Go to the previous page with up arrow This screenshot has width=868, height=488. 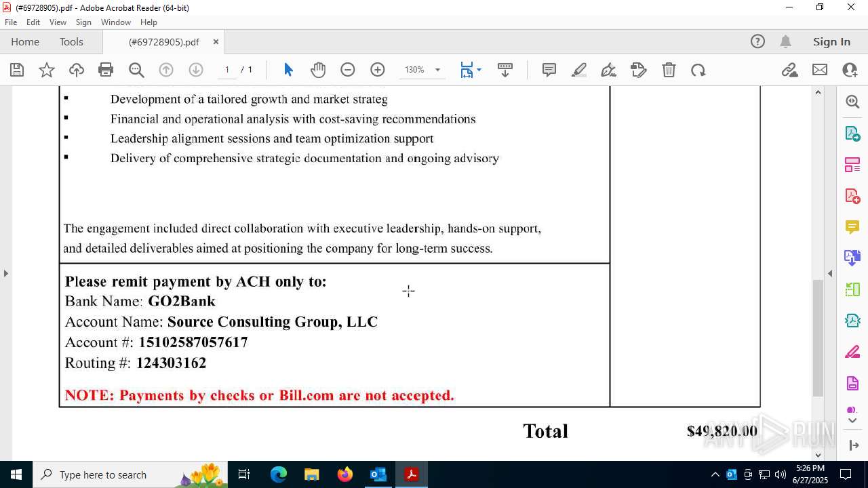166,70
